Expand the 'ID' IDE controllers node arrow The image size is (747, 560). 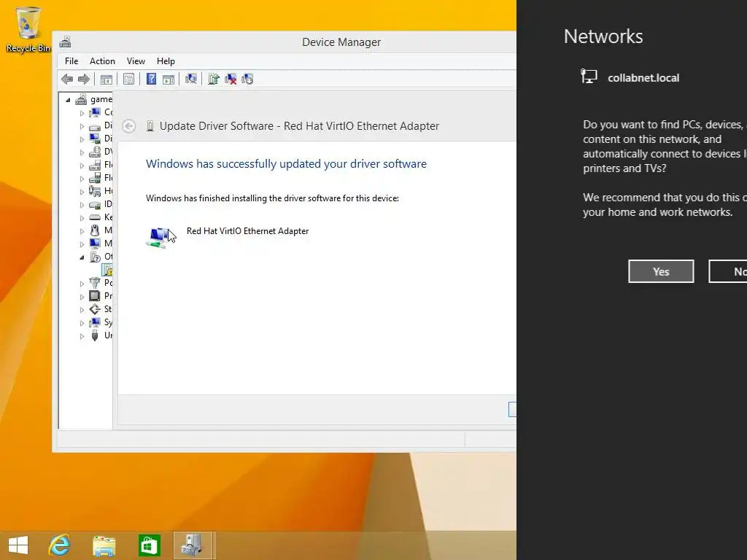(82, 205)
